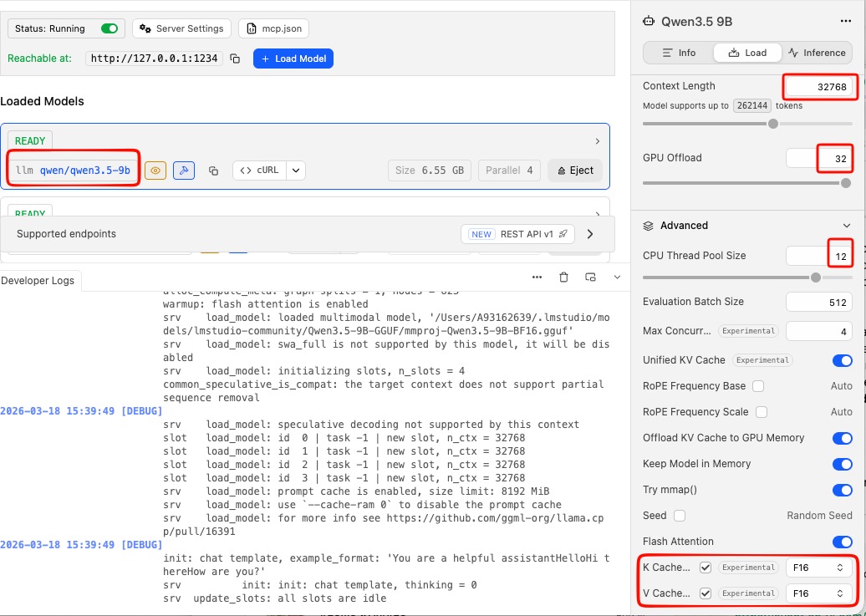Disable the Flash Attention toggle
866x616 pixels.
click(843, 542)
